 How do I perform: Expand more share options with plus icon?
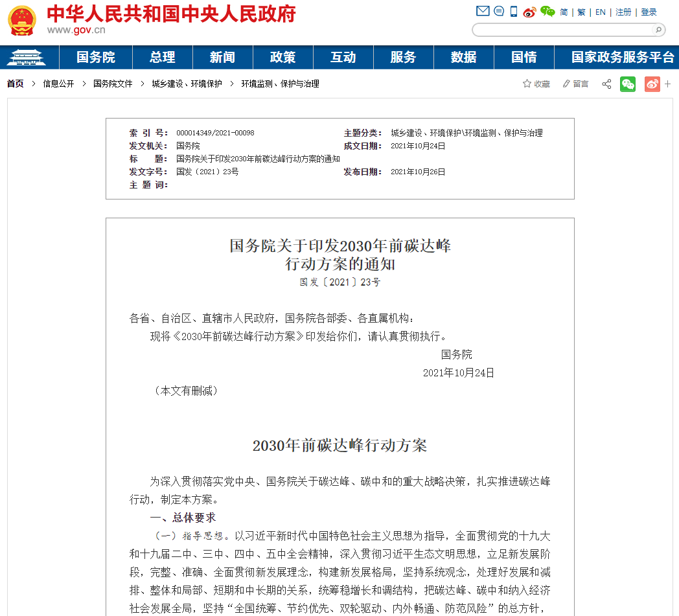click(x=668, y=84)
